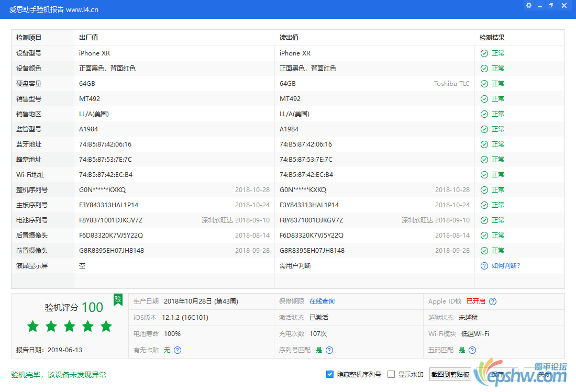The height and width of the screenshot is (392, 576).
Task: Click the 未越狱 jailbreak status
Action: point(468,318)
